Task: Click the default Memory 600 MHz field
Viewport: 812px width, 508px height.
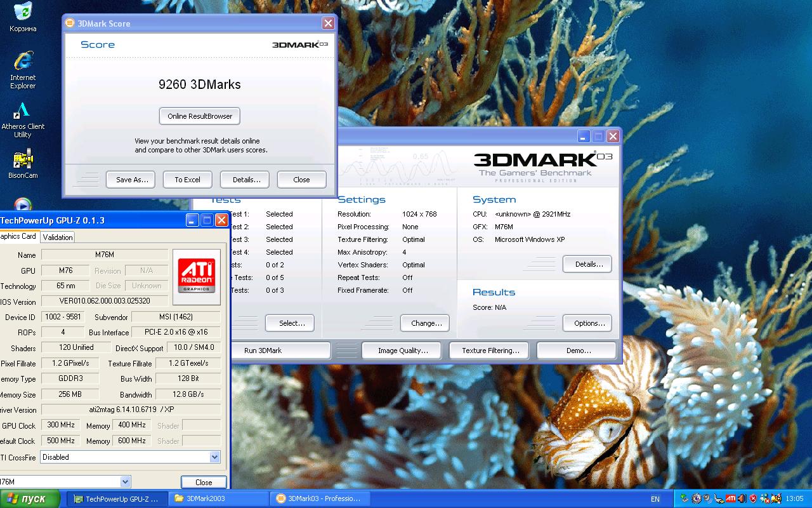Action: (132, 441)
